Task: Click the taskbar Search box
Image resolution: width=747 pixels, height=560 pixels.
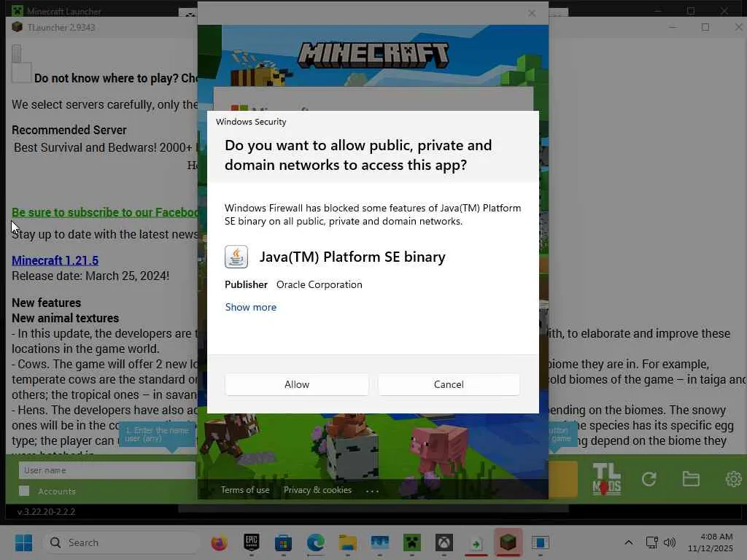Action: (x=122, y=542)
